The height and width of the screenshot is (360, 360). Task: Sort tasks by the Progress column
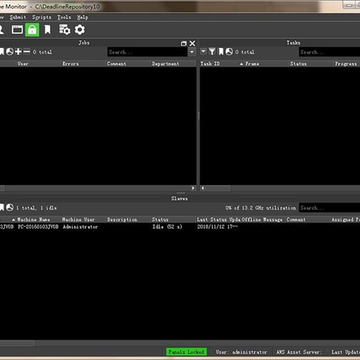pyautogui.click(x=347, y=64)
